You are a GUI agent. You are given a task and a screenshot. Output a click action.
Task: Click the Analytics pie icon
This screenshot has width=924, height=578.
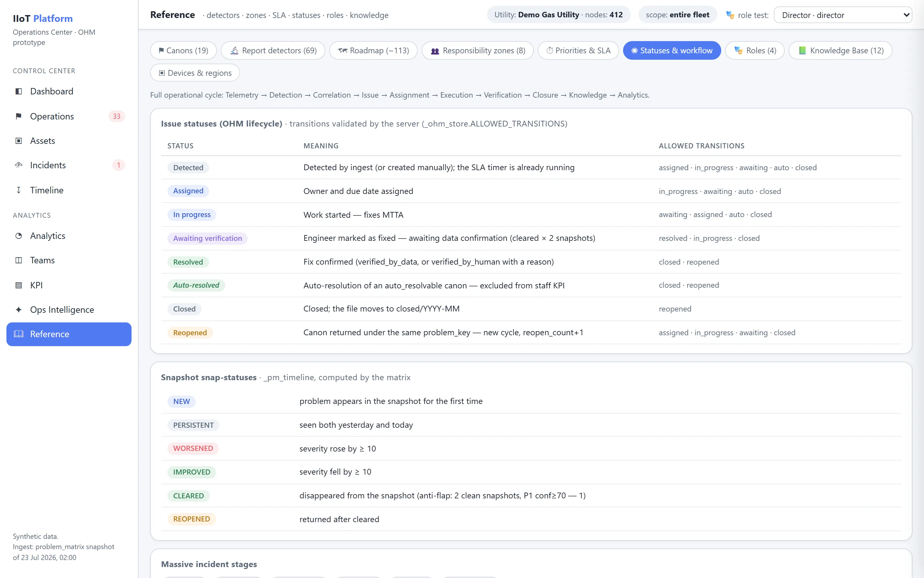(18, 236)
